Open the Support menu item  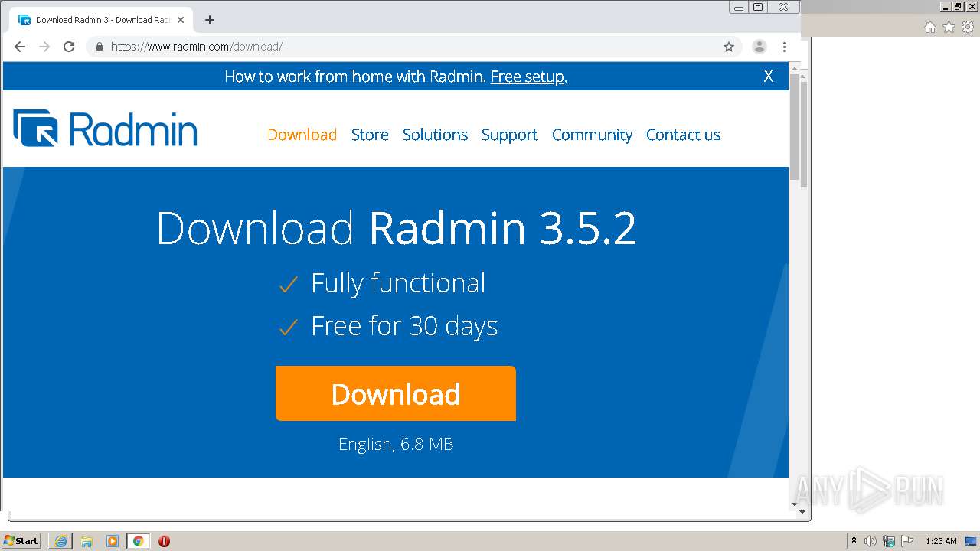coord(509,135)
